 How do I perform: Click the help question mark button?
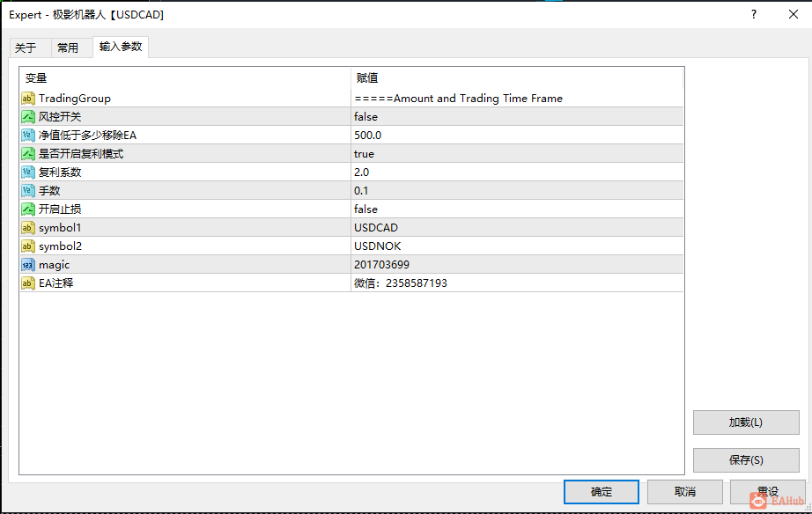[x=753, y=14]
